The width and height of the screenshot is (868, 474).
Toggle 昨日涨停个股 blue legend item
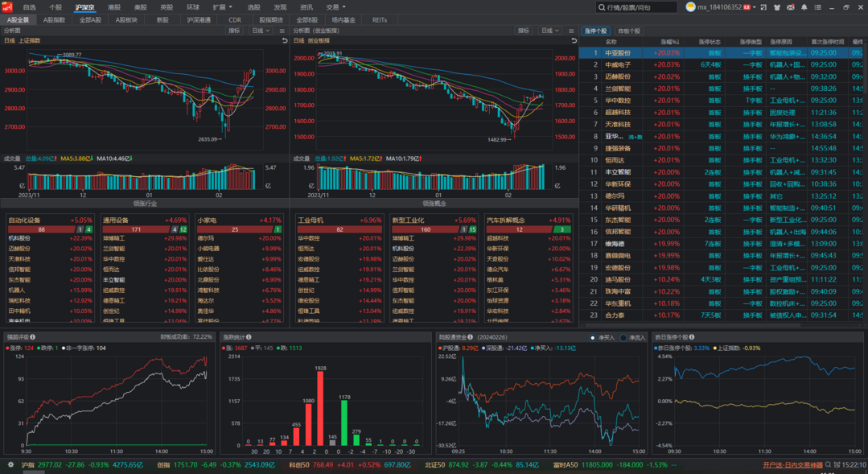coord(682,348)
